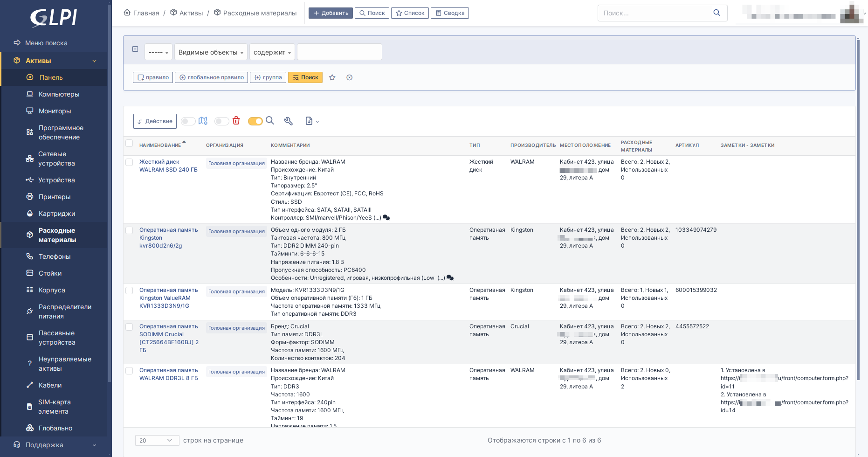Click the Cartridges drop icon in sidebar
This screenshot has width=868, height=457.
point(30,214)
